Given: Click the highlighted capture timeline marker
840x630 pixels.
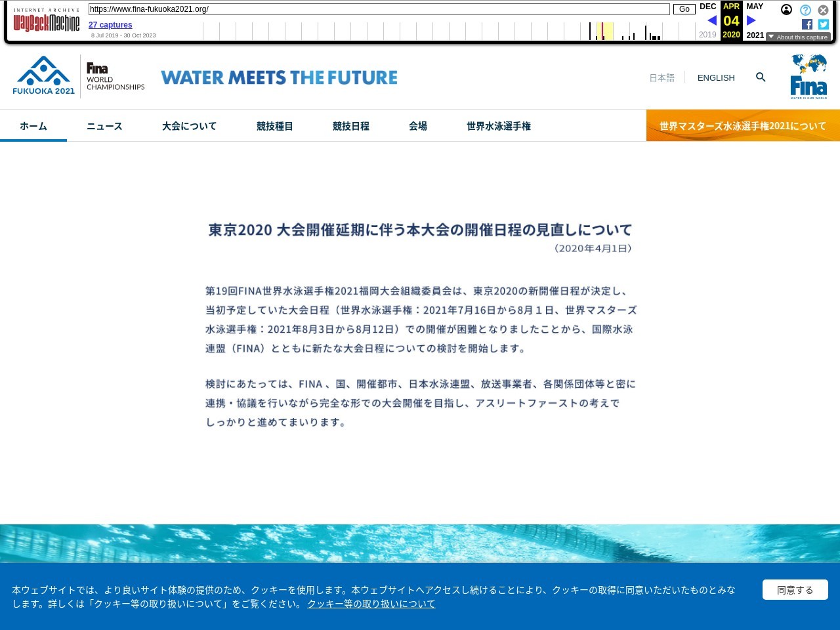Looking at the screenshot, I should tap(603, 31).
